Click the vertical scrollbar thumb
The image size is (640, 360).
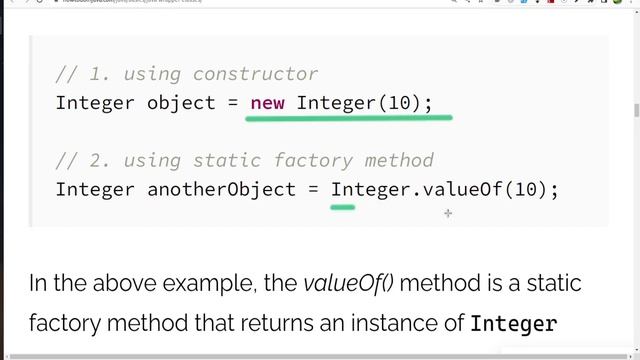click(x=636, y=110)
